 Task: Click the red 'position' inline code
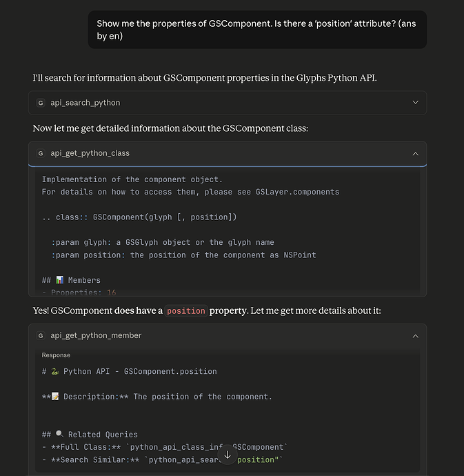[186, 311]
